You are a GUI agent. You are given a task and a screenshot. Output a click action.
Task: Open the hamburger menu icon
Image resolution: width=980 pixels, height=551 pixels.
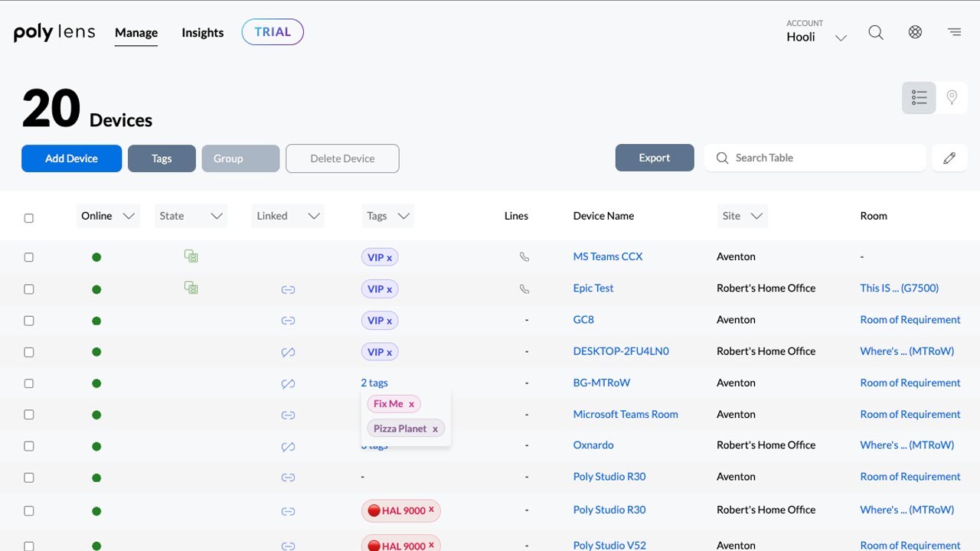tap(954, 33)
